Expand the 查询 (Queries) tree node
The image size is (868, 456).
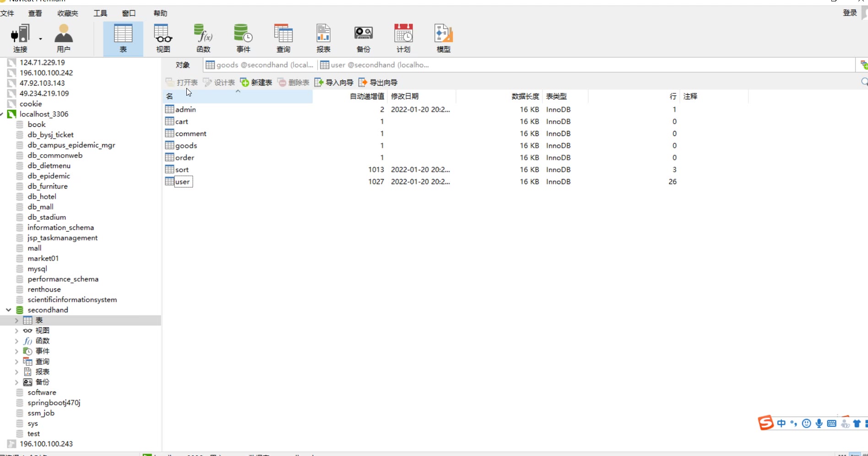16,362
